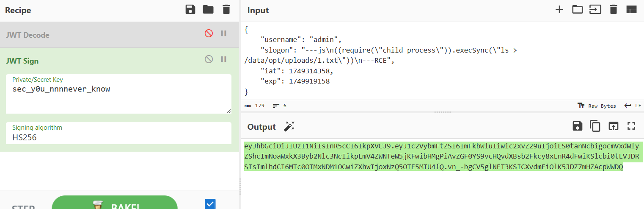The width and height of the screenshot is (644, 209).
Task: Click the BAKE! button
Action: [x=115, y=203]
